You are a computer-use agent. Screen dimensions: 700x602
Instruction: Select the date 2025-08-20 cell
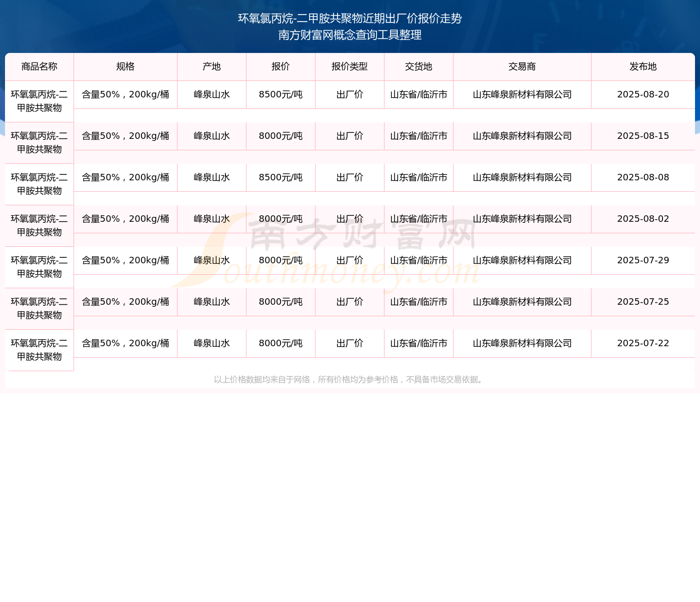click(x=643, y=95)
